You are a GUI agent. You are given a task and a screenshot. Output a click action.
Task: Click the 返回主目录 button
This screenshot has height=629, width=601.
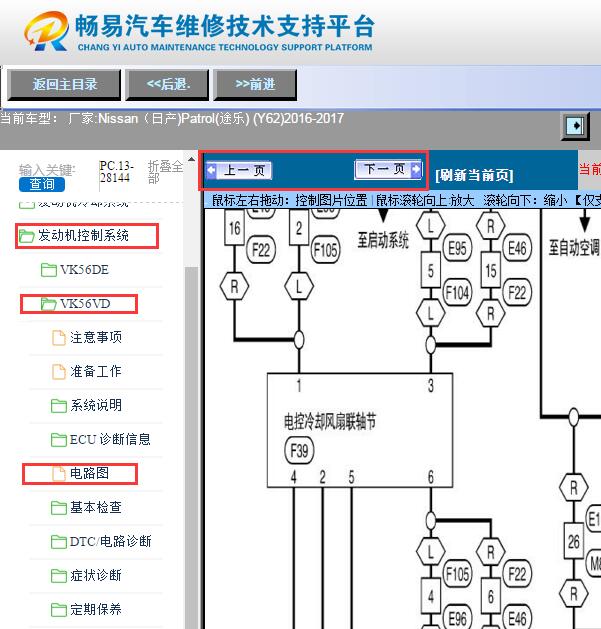coord(64,85)
